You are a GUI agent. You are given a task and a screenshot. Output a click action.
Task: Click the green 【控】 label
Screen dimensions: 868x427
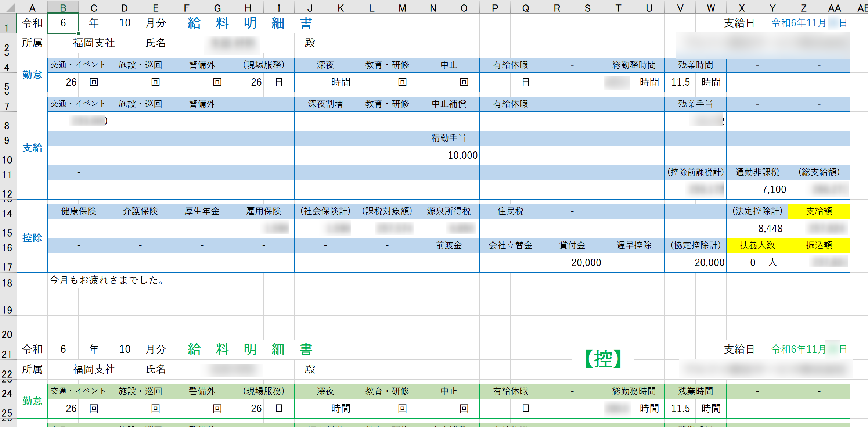click(x=603, y=359)
